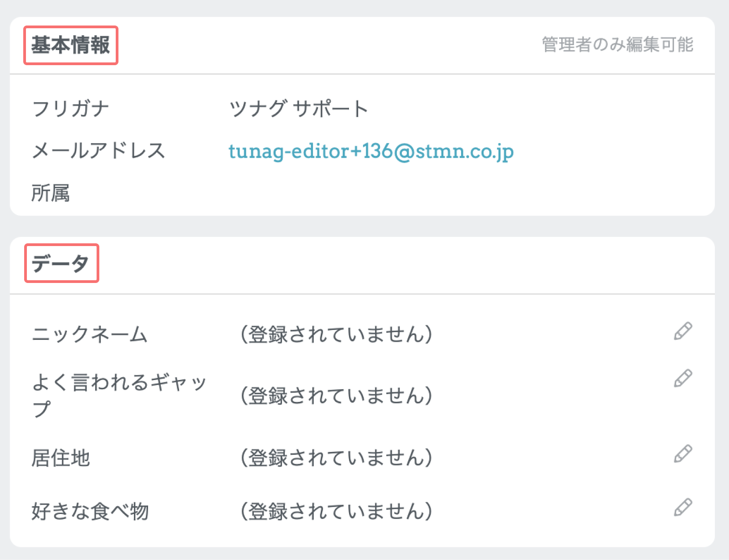Click the 基本情報 section heading

(x=71, y=45)
